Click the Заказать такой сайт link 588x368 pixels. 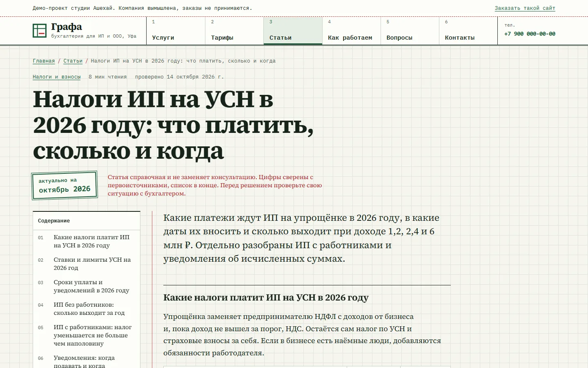point(525,8)
